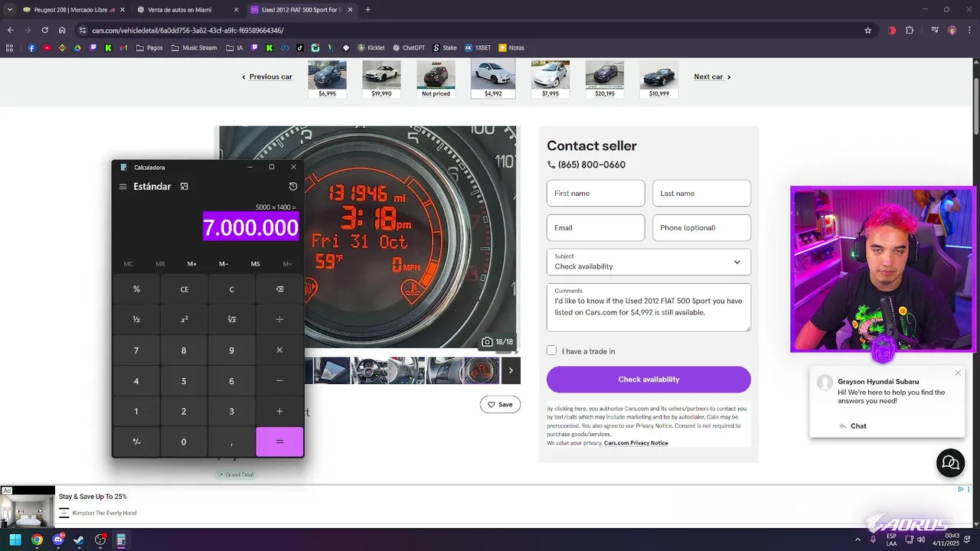
Task: Click the purple Check availability button
Action: 648,380
